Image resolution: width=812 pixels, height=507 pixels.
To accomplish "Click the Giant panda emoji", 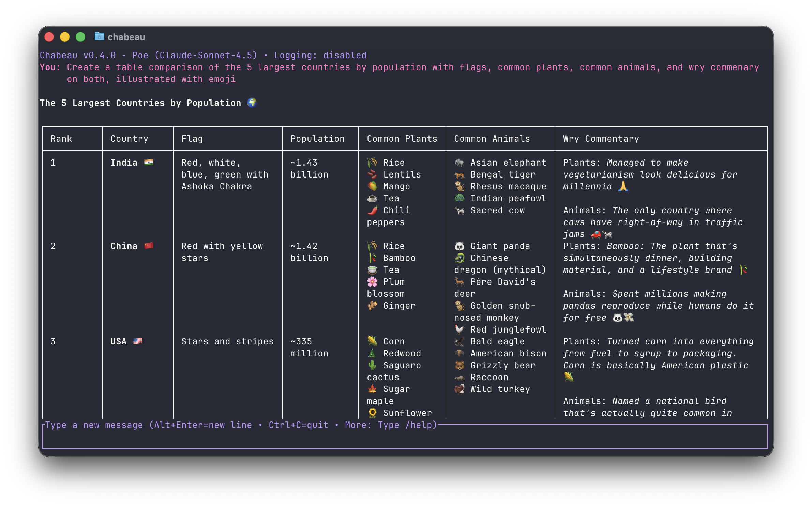I will coord(460,246).
